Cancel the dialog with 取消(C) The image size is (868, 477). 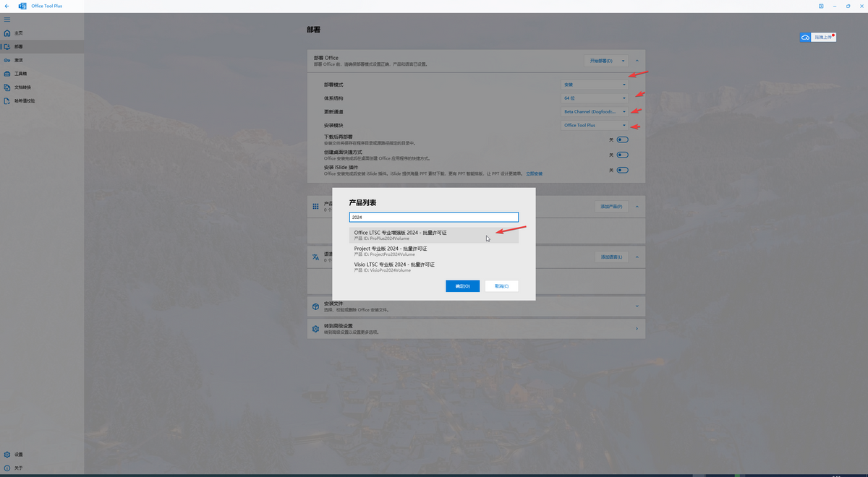coord(501,286)
